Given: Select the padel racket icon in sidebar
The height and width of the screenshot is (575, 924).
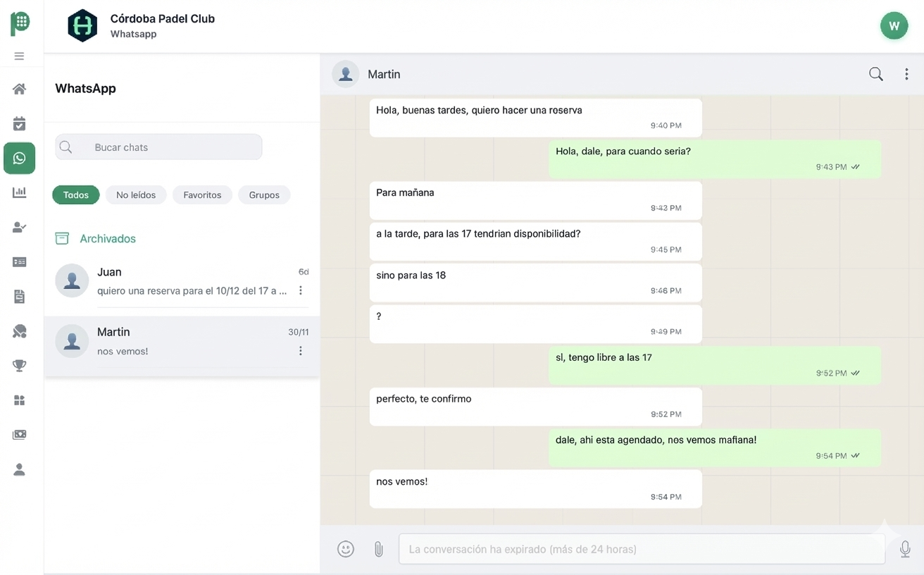Looking at the screenshot, I should tap(19, 330).
